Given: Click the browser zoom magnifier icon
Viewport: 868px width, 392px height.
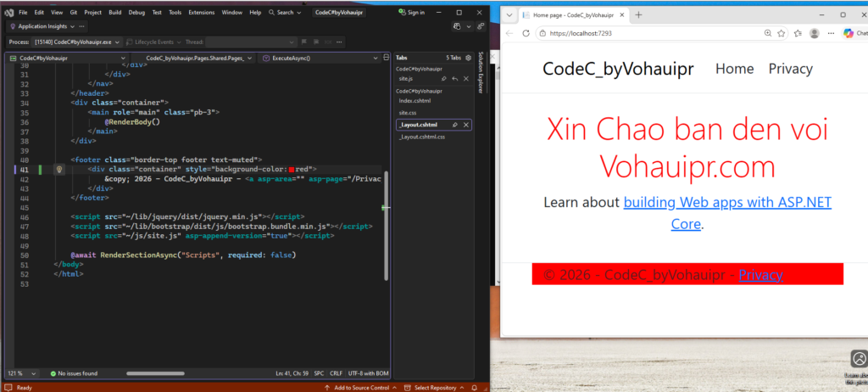Looking at the screenshot, I should pyautogui.click(x=767, y=33).
